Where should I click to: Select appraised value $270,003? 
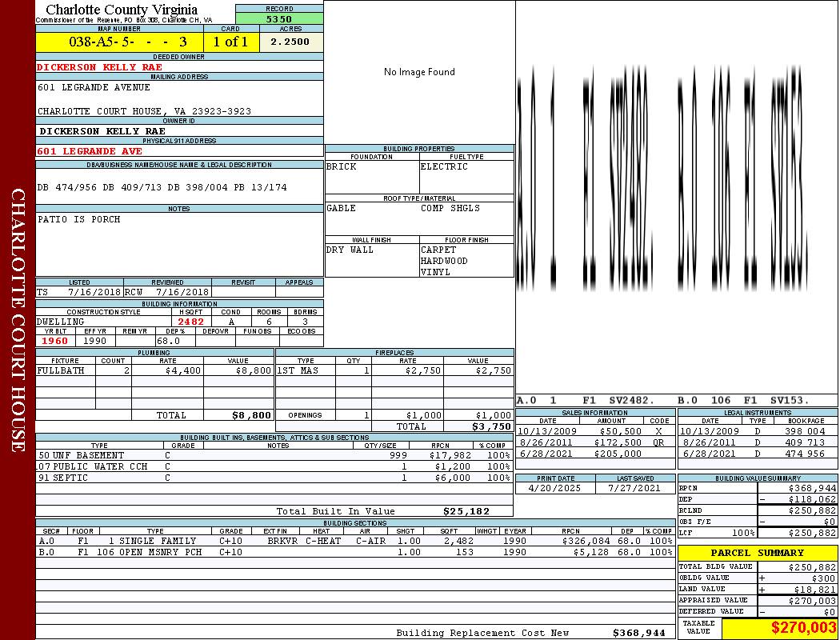(812, 601)
